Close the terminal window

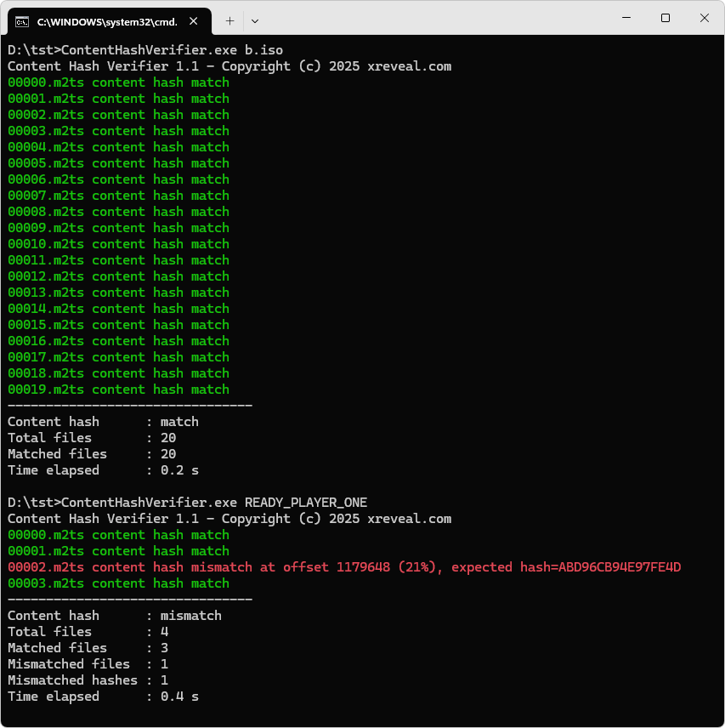tap(705, 18)
